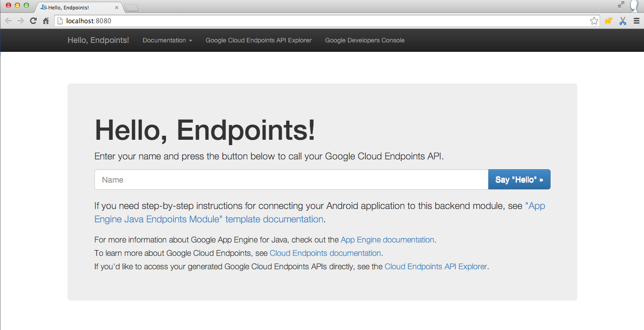The width and height of the screenshot is (644, 330).
Task: Open the App Engine documentation link
Action: coord(387,240)
